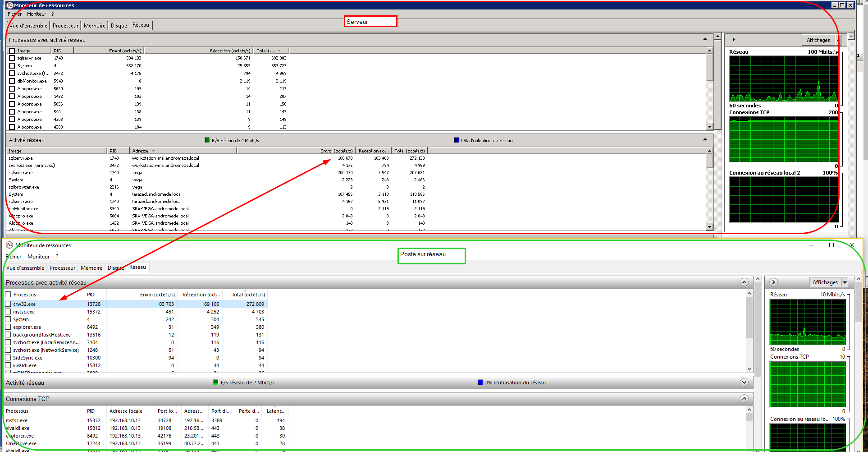Select backgroundTaskHost.exe row

tap(136, 335)
